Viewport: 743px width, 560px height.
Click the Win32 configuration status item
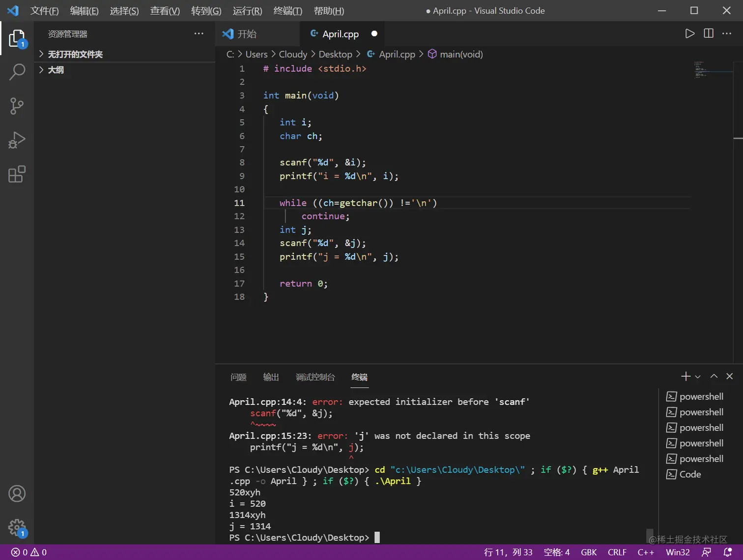tap(678, 552)
